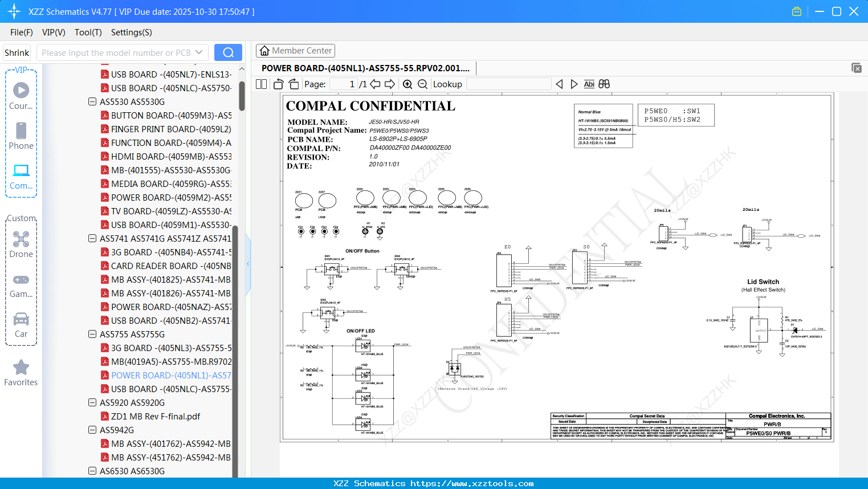868x489 pixels.
Task: Open the MEDIA BOARD-(4059RG) file
Action: pos(171,184)
